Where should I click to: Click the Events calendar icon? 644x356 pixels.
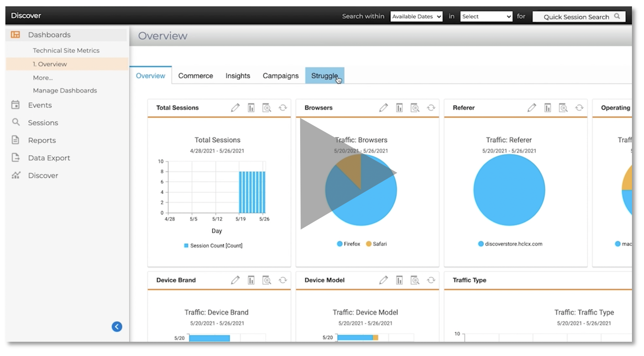click(x=15, y=105)
